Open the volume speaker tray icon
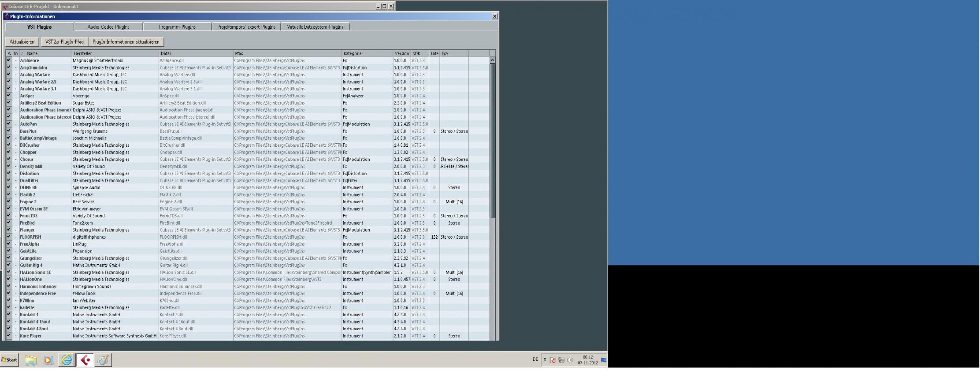This screenshot has height=381, width=980. pos(570,360)
